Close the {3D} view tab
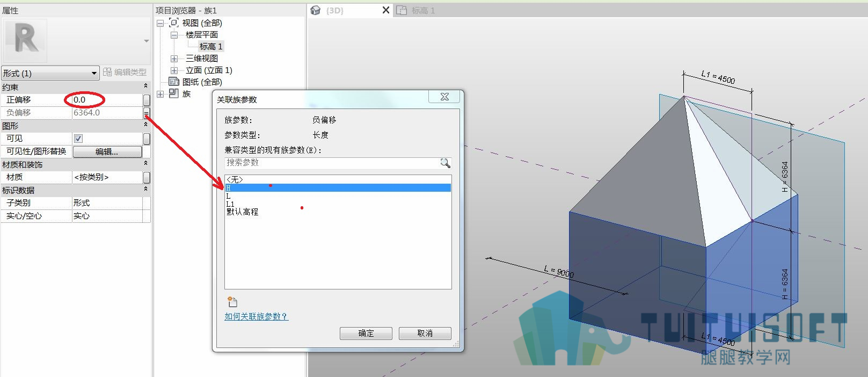 [385, 10]
